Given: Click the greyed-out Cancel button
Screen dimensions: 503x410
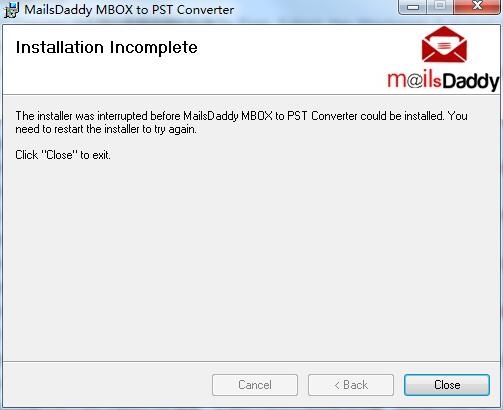Looking at the screenshot, I should point(255,385).
